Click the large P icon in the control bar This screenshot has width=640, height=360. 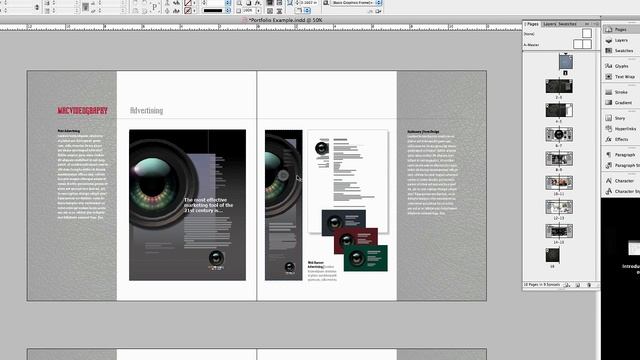click(155, 7)
